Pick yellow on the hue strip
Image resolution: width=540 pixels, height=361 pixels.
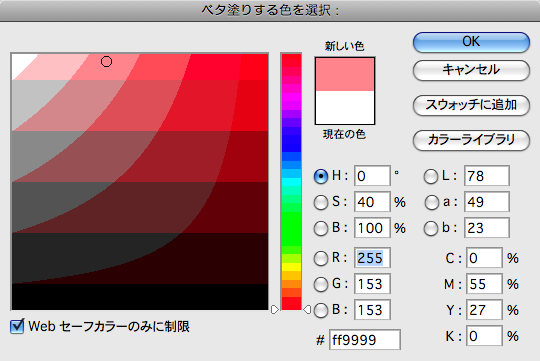coord(292,267)
